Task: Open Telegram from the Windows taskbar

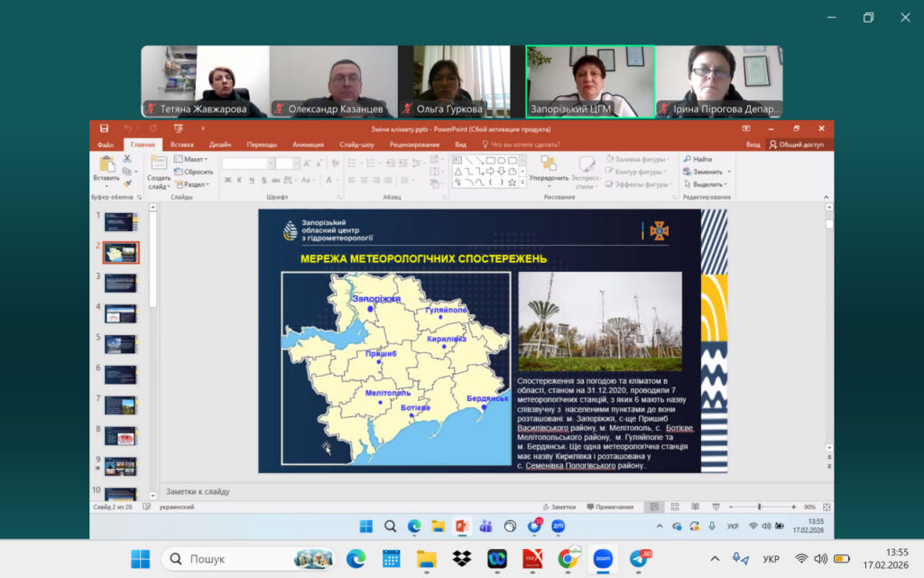Action: click(640, 558)
